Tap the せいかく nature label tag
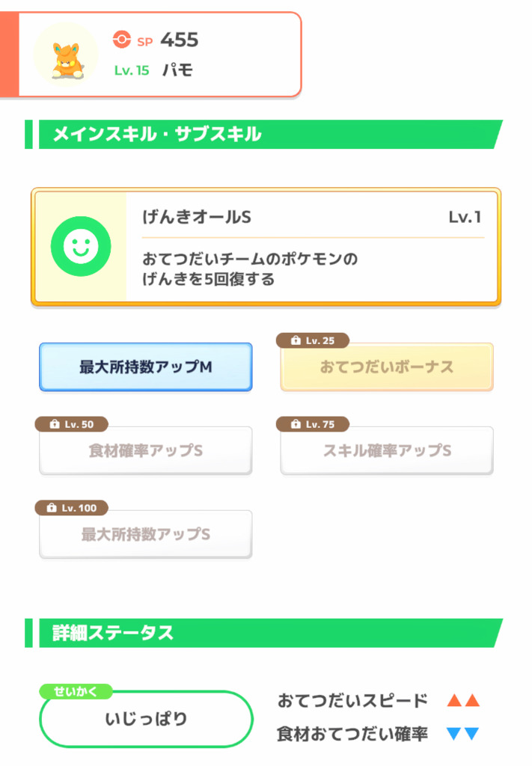Viewport: 532px width, 766px height. pos(76,691)
